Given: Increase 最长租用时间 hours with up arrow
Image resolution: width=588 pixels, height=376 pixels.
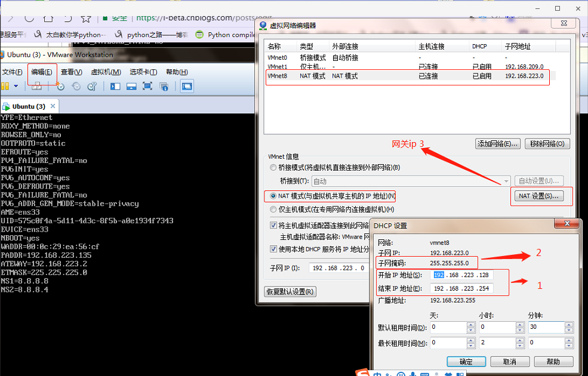Looking at the screenshot, I should pos(519,340).
